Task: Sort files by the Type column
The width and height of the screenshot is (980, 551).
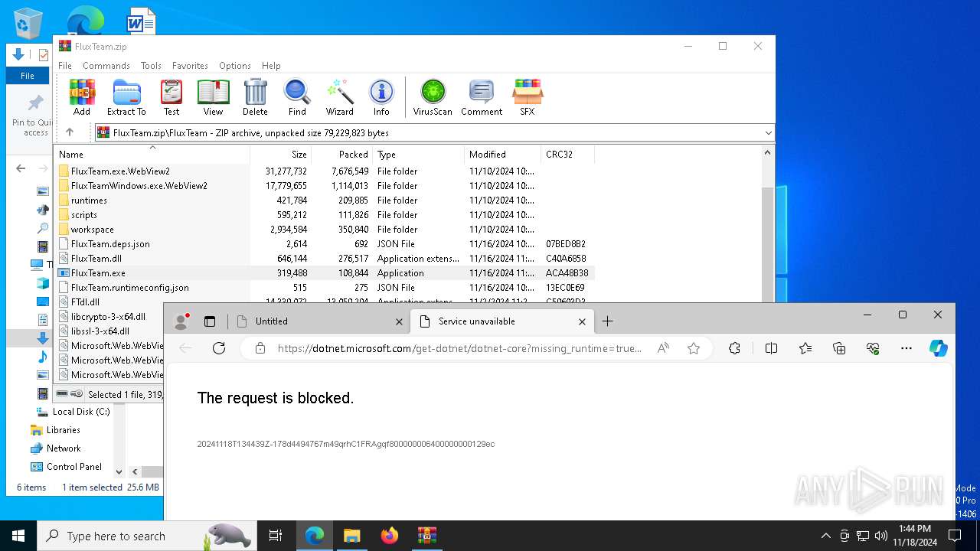Action: point(418,154)
